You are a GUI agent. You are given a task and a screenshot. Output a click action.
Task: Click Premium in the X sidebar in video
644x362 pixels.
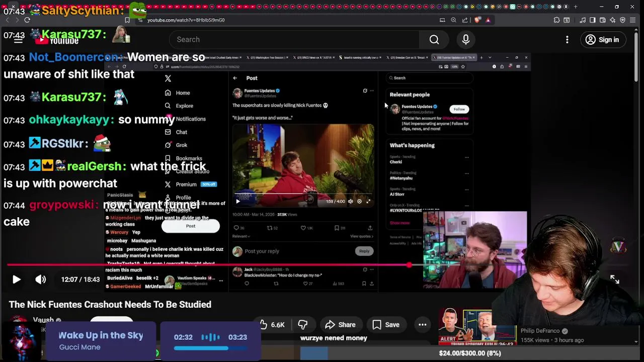tap(186, 185)
